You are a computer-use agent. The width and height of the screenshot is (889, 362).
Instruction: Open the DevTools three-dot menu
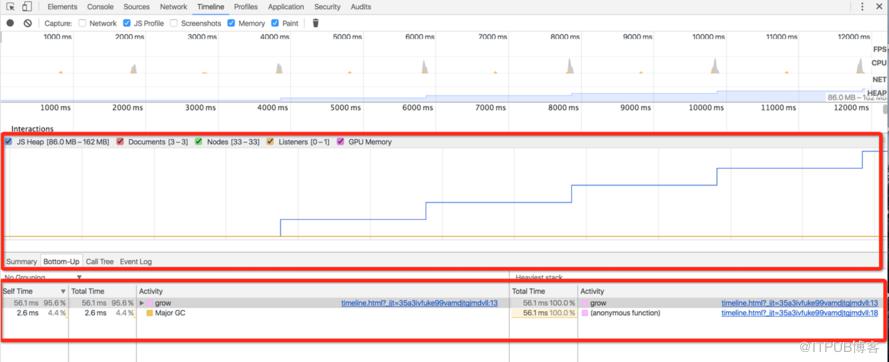tap(862, 7)
